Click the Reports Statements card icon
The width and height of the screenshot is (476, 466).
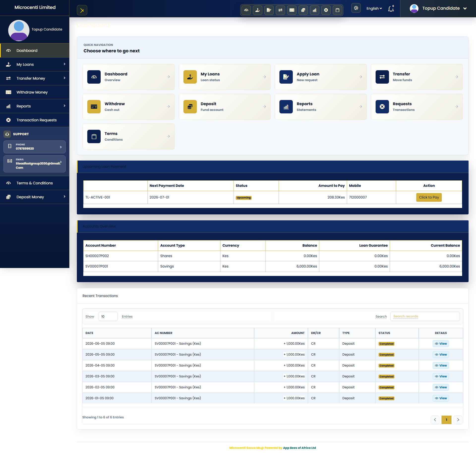pyautogui.click(x=286, y=107)
